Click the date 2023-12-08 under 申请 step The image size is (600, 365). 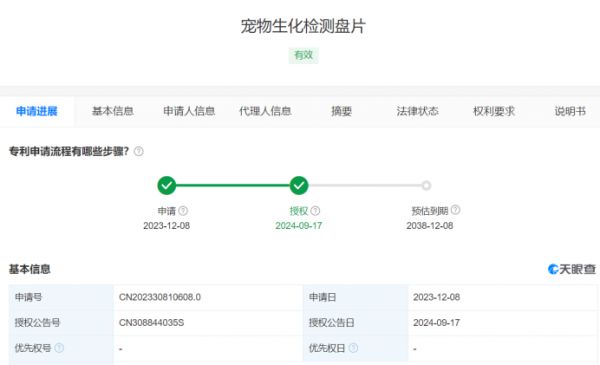(166, 226)
